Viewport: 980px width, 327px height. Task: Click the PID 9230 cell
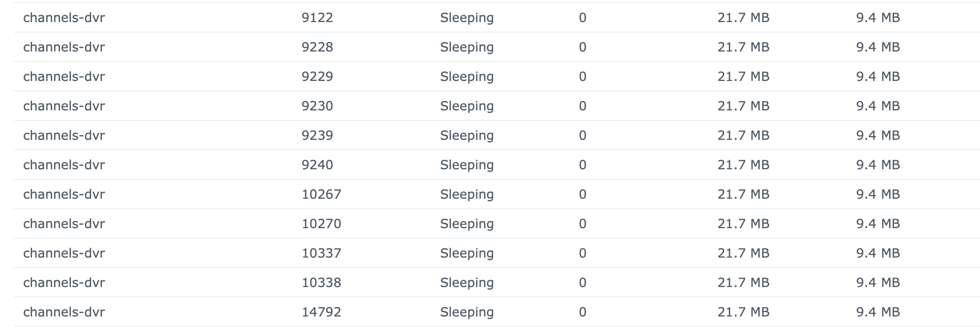(x=317, y=106)
